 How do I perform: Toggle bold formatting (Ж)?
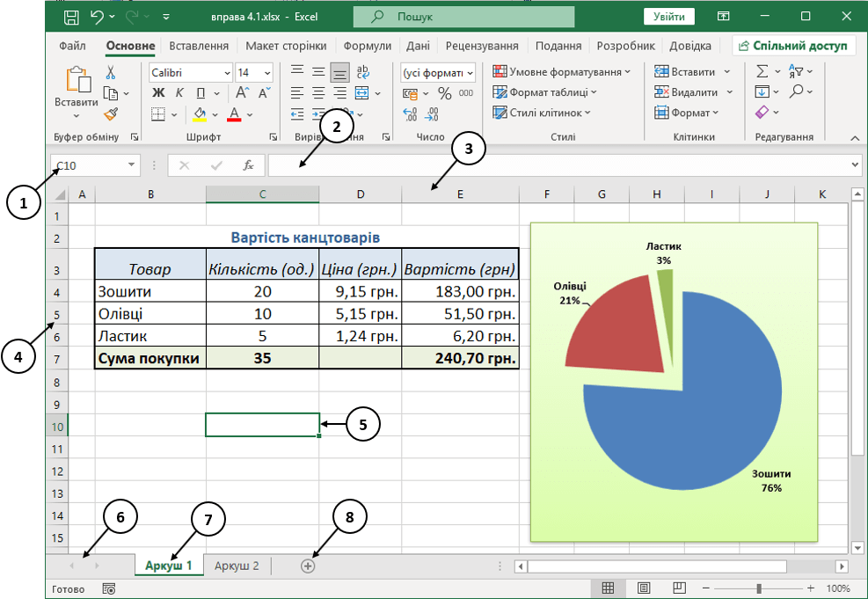[x=158, y=93]
